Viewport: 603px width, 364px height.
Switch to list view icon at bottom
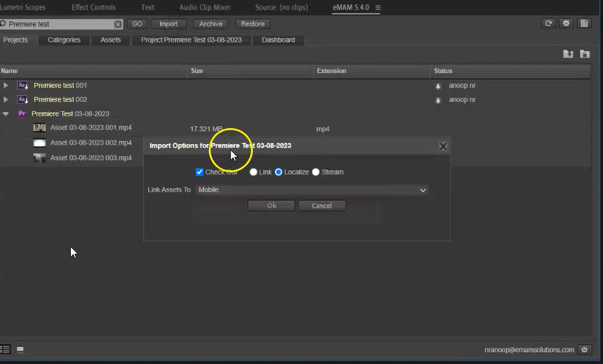tap(5, 350)
